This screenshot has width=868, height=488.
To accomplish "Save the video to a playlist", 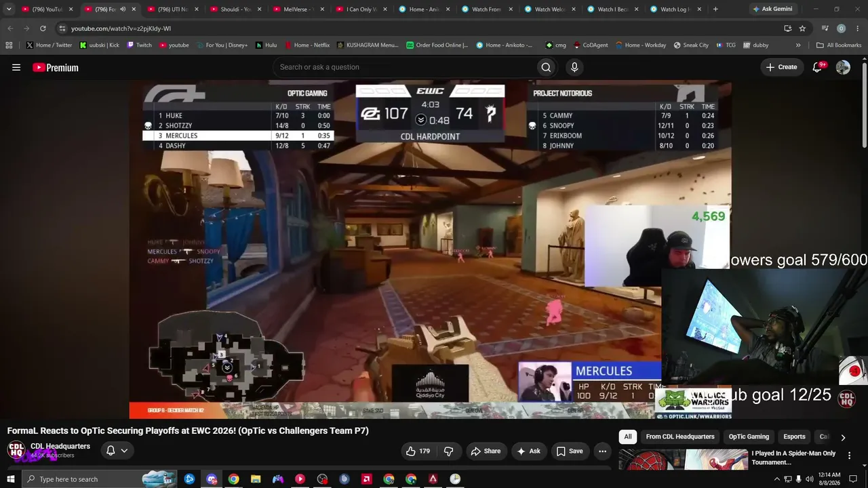I will (570, 451).
